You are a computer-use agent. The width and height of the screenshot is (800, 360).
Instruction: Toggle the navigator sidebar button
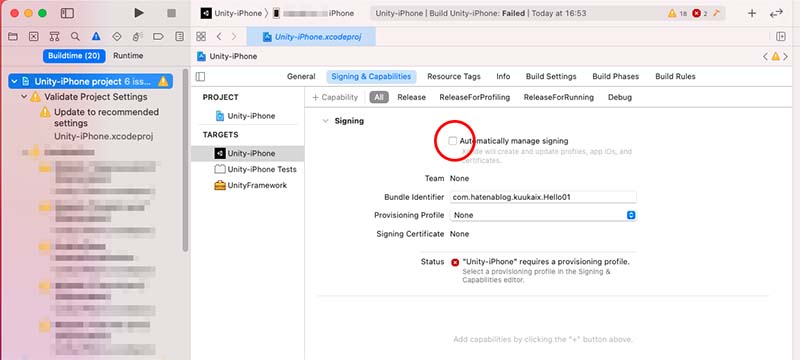(x=67, y=13)
